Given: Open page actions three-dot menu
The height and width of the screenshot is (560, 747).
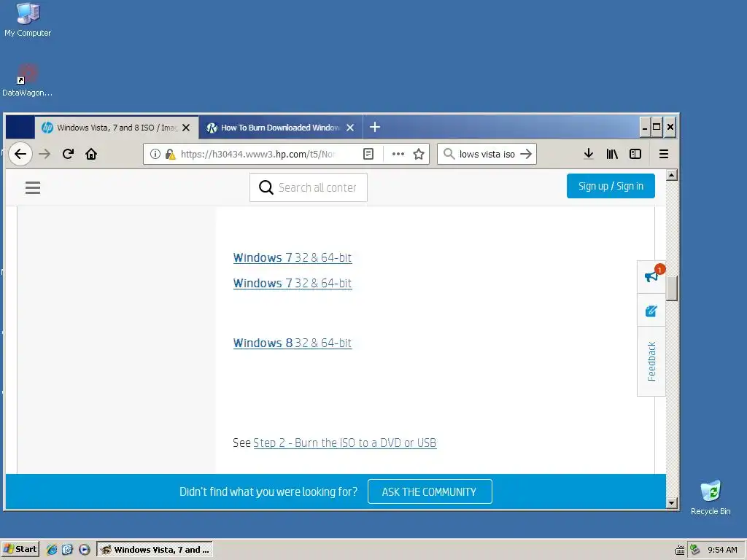Looking at the screenshot, I should [x=398, y=154].
